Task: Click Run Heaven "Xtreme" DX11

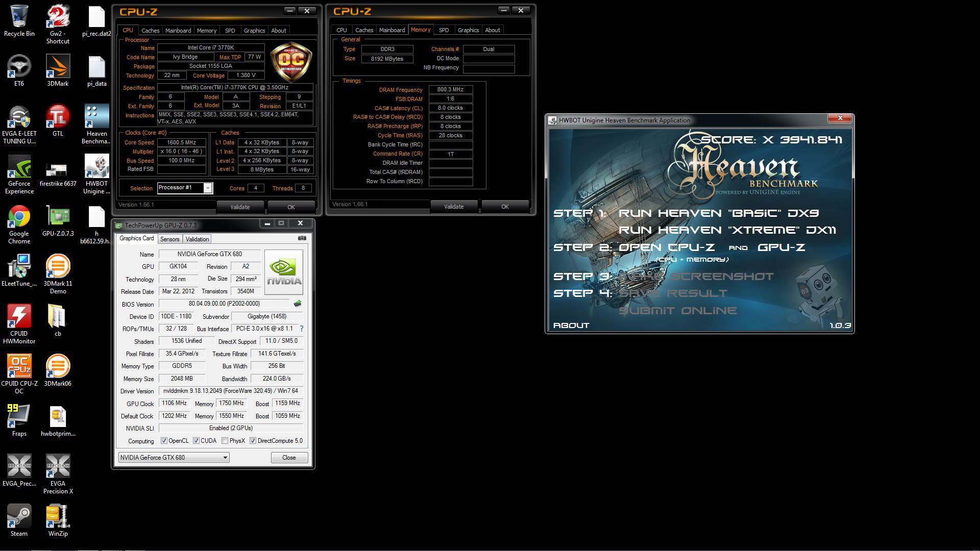Action: [727, 230]
